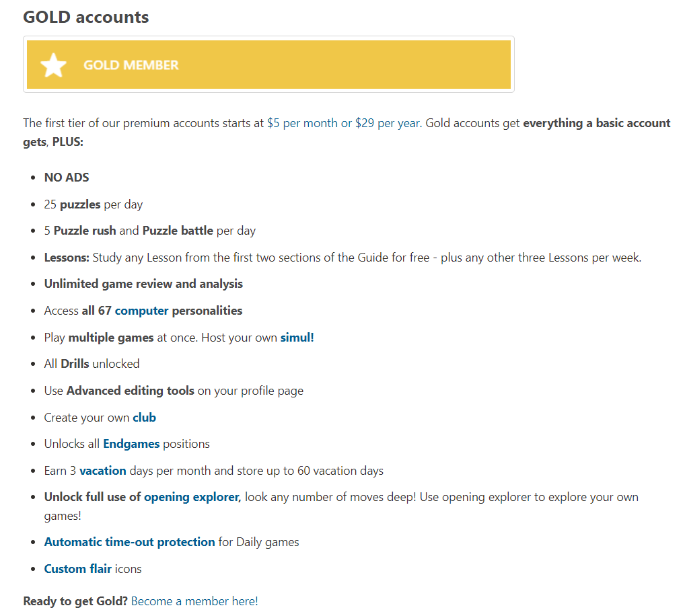
Task: Click the NO ADS bullet text
Action: tap(67, 178)
